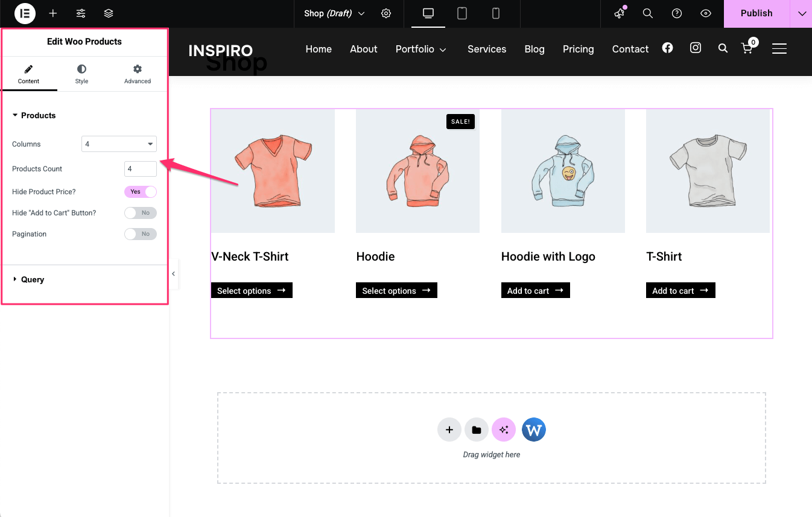Viewport: 812px width, 517px height.
Task: Click the Products Count input field
Action: (140, 169)
